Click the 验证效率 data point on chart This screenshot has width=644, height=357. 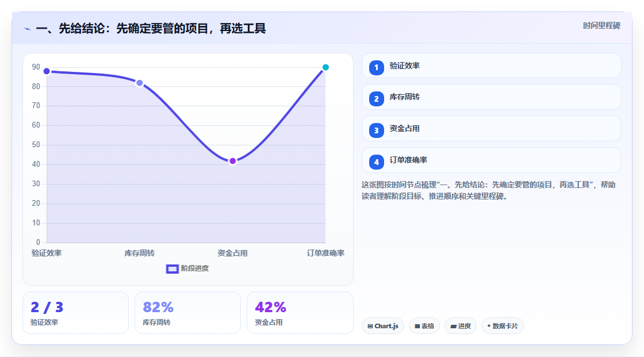tap(47, 71)
